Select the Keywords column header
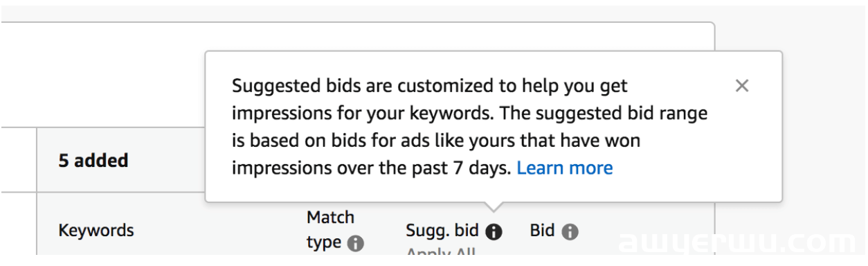 click(96, 231)
